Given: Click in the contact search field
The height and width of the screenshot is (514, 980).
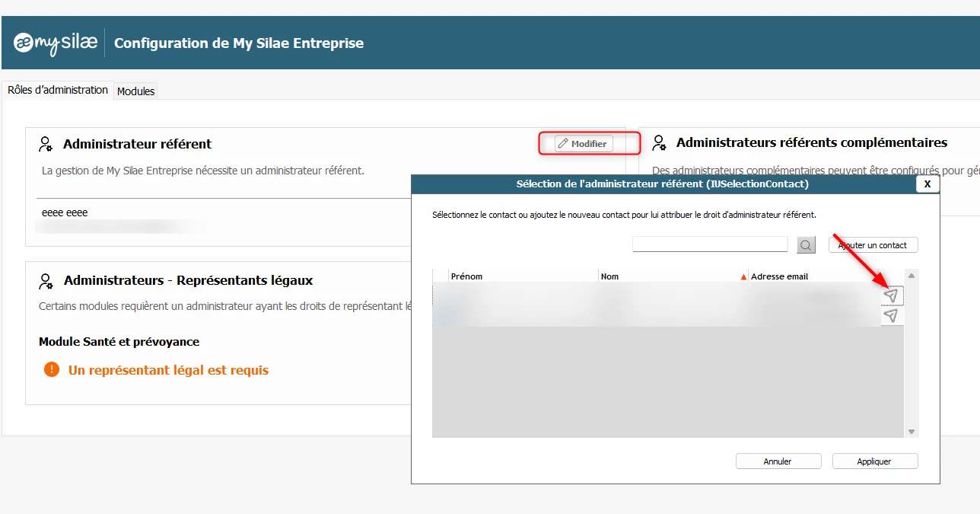Looking at the screenshot, I should click(710, 244).
